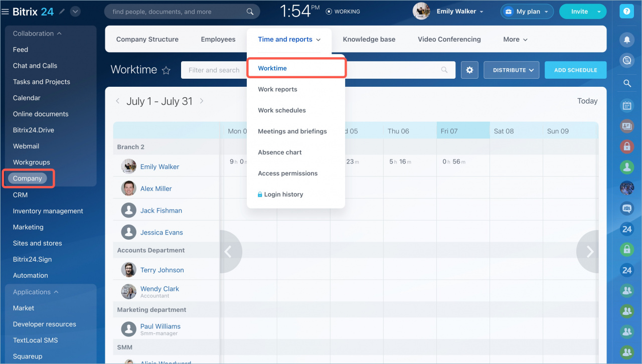The height and width of the screenshot is (364, 642).
Task: Open the Emily Walker employee link
Action: point(159,166)
